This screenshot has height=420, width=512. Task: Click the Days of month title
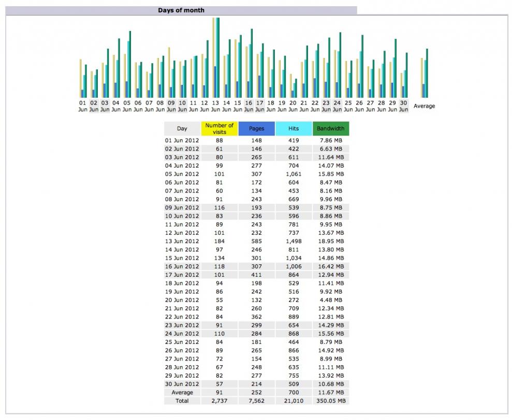pyautogui.click(x=181, y=10)
